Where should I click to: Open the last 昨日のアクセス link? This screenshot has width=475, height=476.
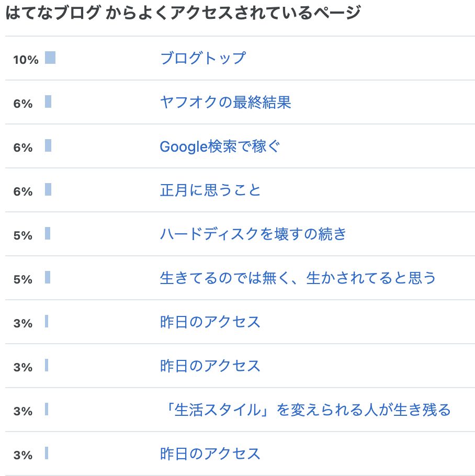210,454
